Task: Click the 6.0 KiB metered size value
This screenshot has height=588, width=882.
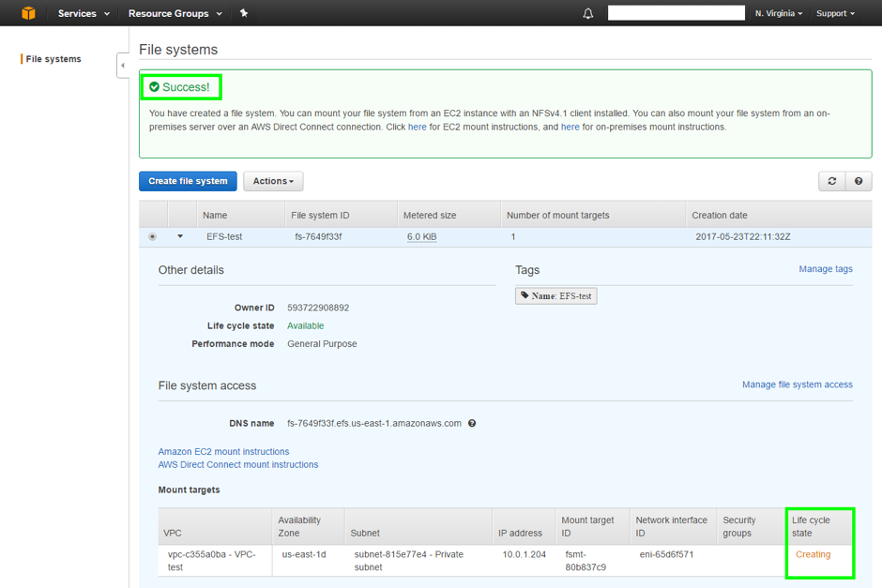Action: [x=422, y=236]
